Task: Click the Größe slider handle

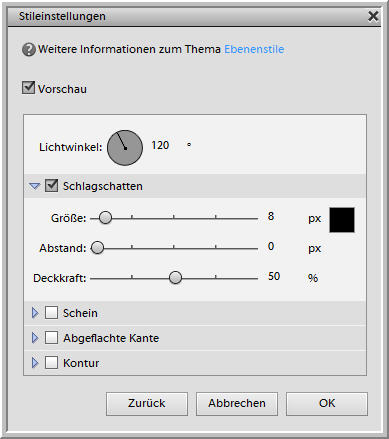Action: point(106,218)
